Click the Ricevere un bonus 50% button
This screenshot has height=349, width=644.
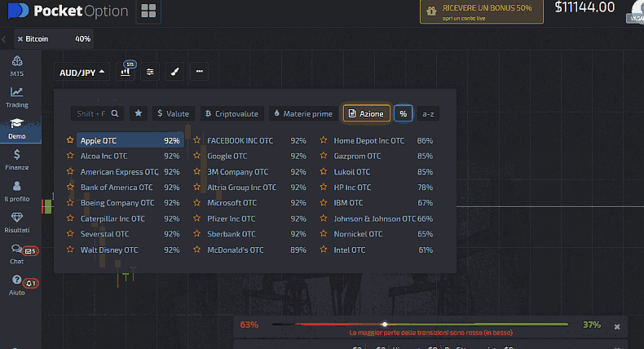point(478,11)
